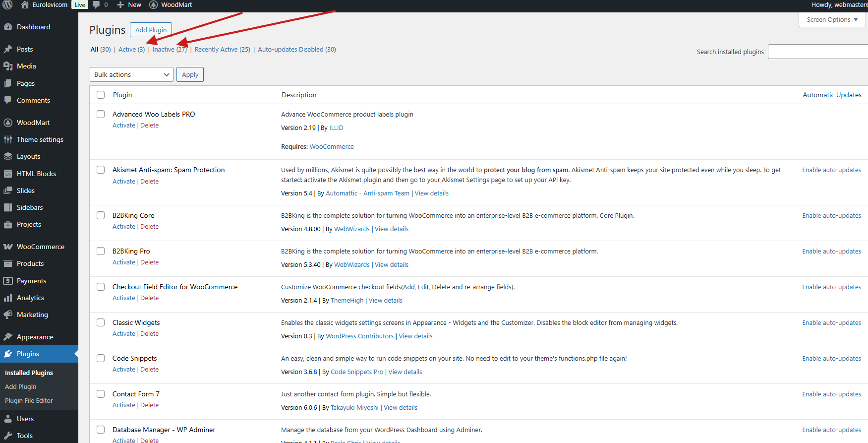Enable auto-updates for Checkout Field Editor
The width and height of the screenshot is (868, 443).
[x=832, y=287]
